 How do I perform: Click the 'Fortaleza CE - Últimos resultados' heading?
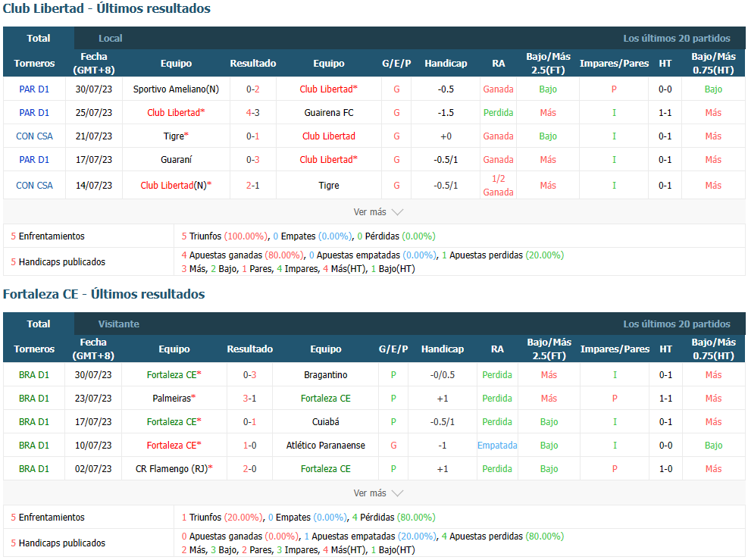(x=104, y=294)
